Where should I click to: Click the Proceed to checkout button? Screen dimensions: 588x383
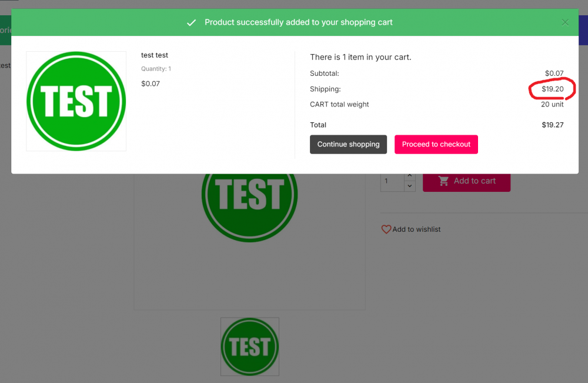click(x=436, y=144)
